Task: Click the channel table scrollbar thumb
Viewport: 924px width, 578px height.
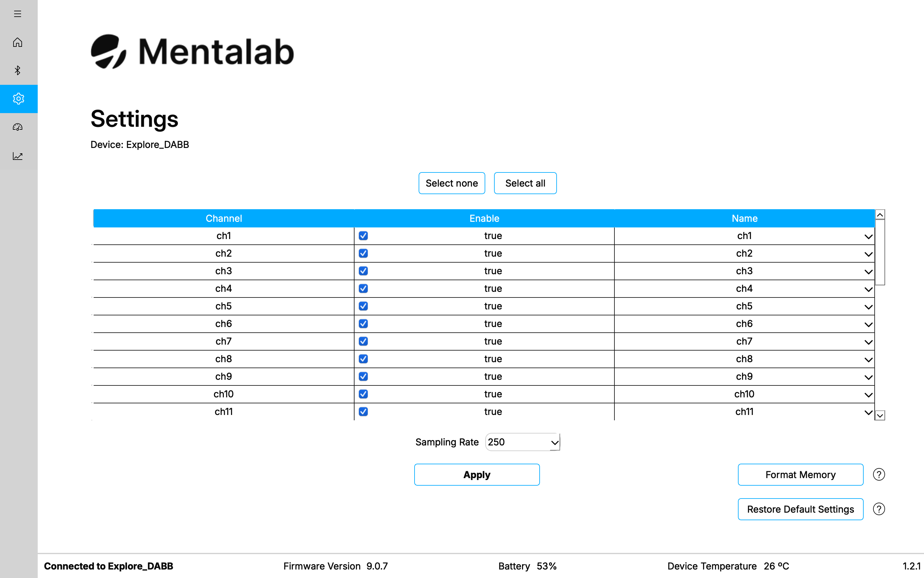Action: pyautogui.click(x=880, y=252)
